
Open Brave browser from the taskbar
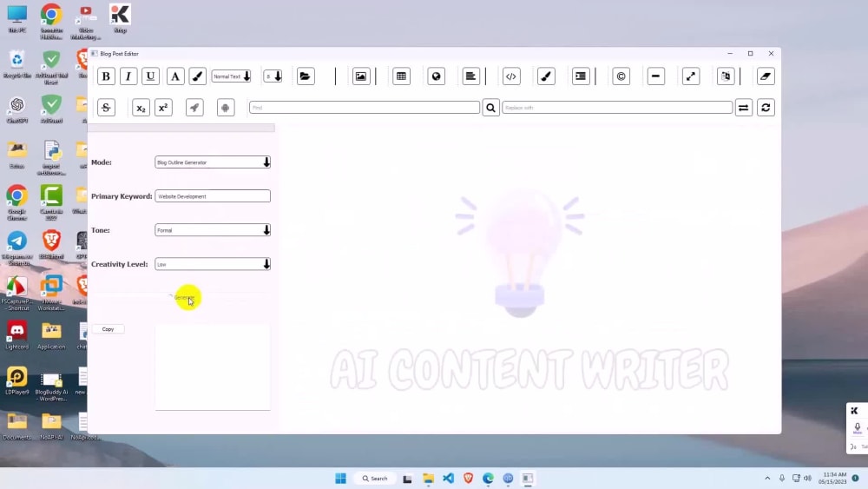pyautogui.click(x=469, y=479)
